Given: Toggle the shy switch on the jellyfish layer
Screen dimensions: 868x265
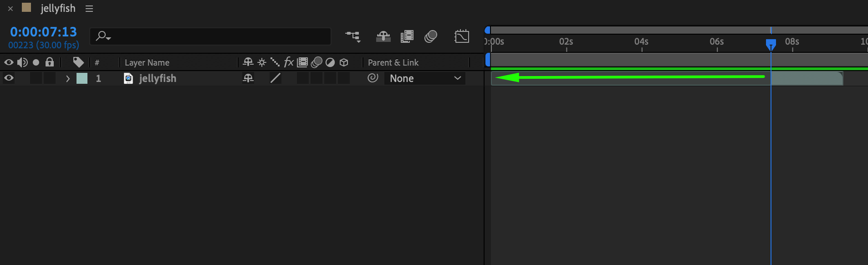Looking at the screenshot, I should (x=248, y=78).
